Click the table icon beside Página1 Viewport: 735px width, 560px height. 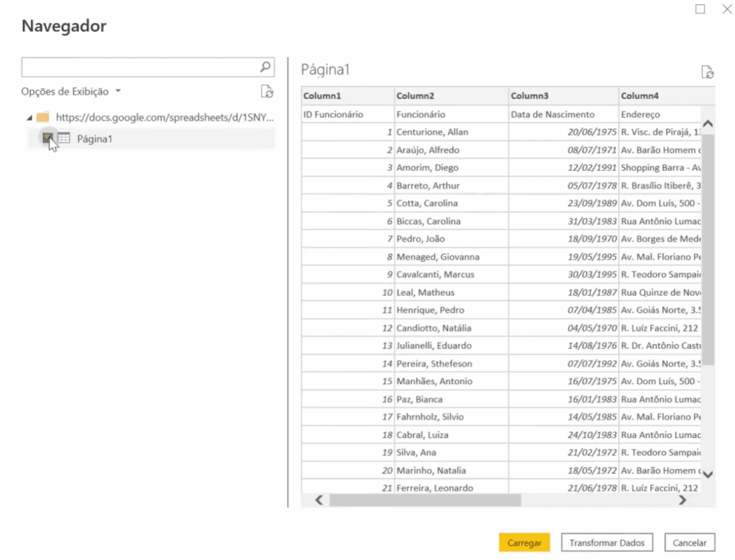point(64,139)
